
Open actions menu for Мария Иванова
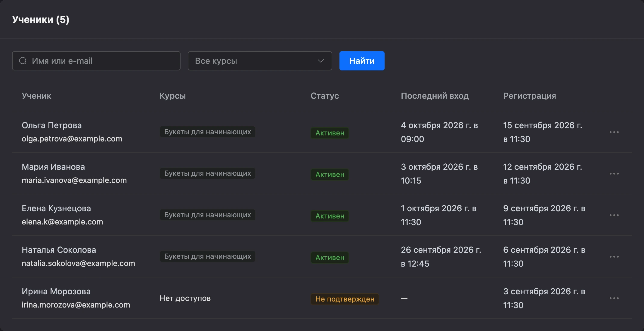point(614,174)
